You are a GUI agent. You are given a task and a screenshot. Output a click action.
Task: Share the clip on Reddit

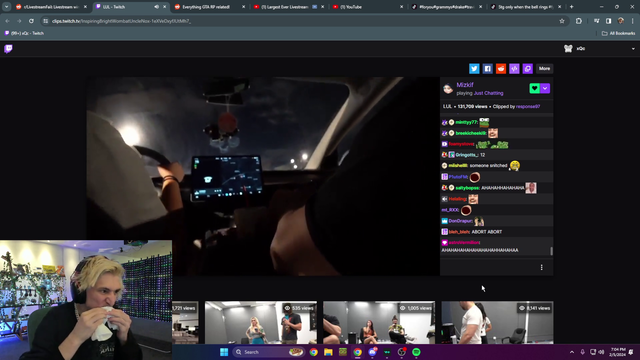501,69
